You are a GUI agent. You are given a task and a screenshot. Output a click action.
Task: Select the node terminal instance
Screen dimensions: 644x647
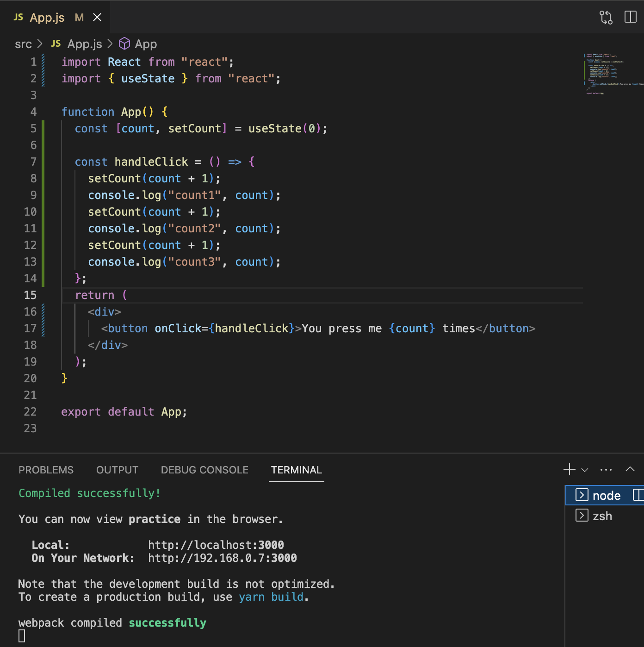(x=605, y=495)
